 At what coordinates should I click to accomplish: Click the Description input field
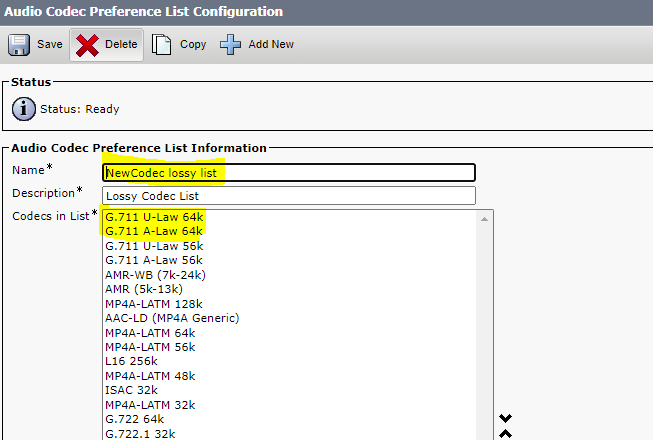289,196
